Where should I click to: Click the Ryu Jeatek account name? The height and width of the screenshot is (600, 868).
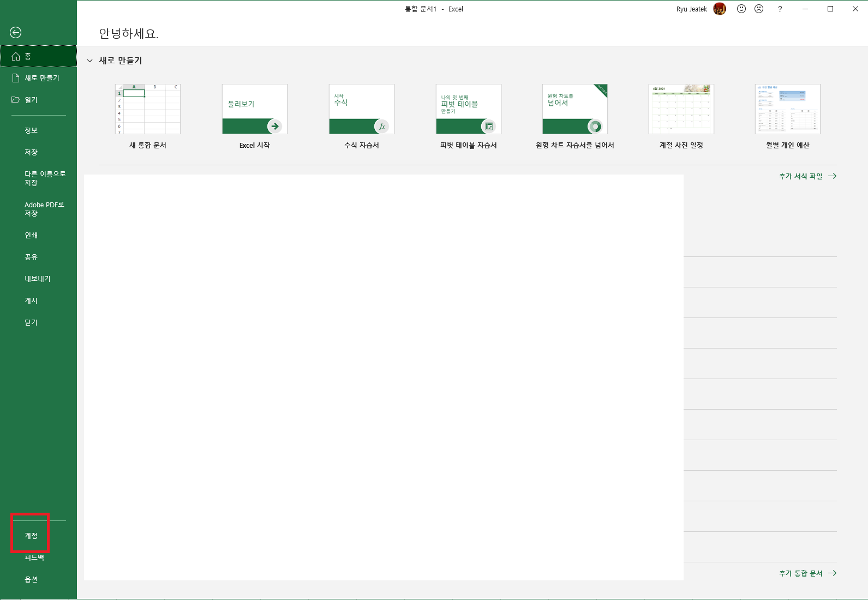pyautogui.click(x=692, y=9)
